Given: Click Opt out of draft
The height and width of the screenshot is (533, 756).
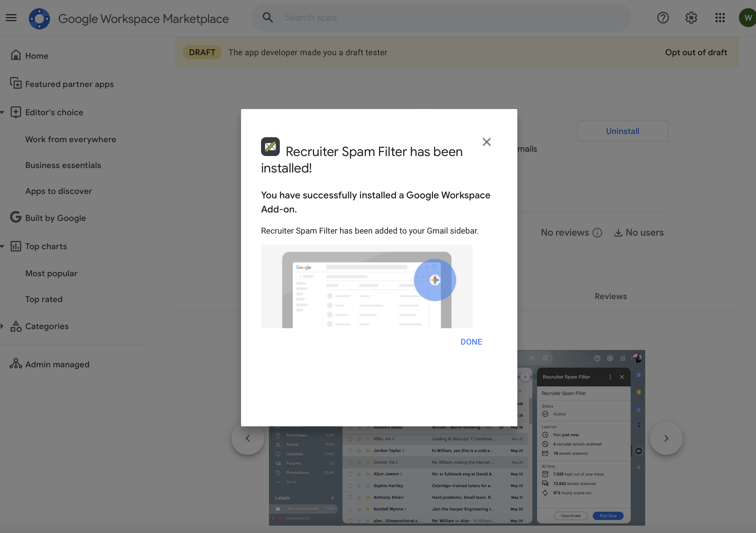Looking at the screenshot, I should 696,52.
